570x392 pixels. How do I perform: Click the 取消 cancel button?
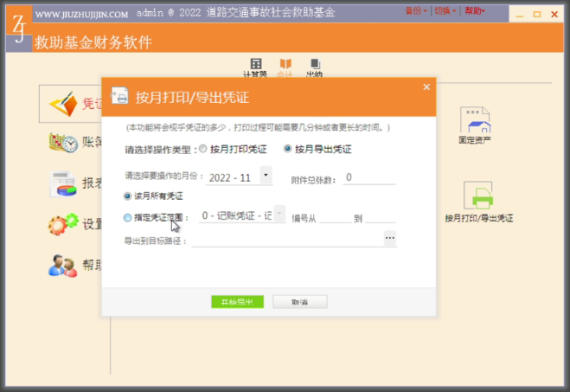[299, 302]
